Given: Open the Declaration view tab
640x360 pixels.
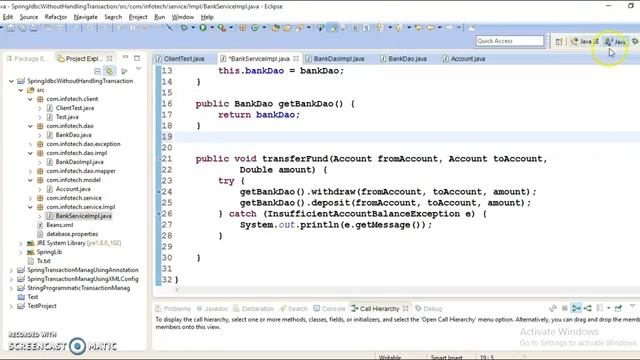Looking at the screenshot, I should (x=253, y=309).
